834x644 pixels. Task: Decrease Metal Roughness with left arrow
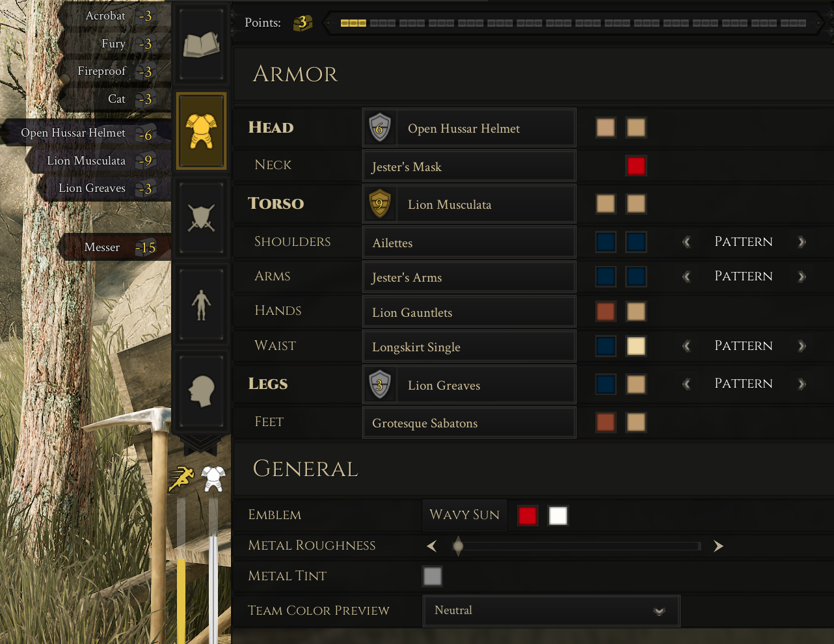tap(432, 546)
